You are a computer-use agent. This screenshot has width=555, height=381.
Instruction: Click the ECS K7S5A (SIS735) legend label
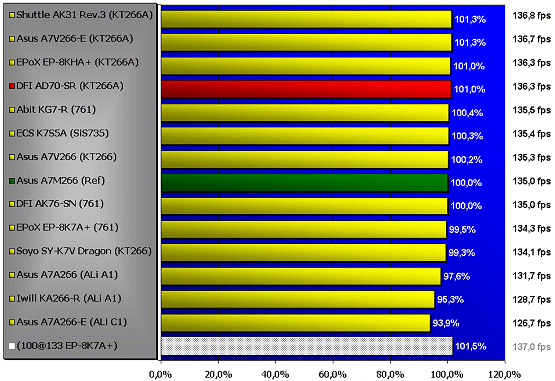pos(63,133)
